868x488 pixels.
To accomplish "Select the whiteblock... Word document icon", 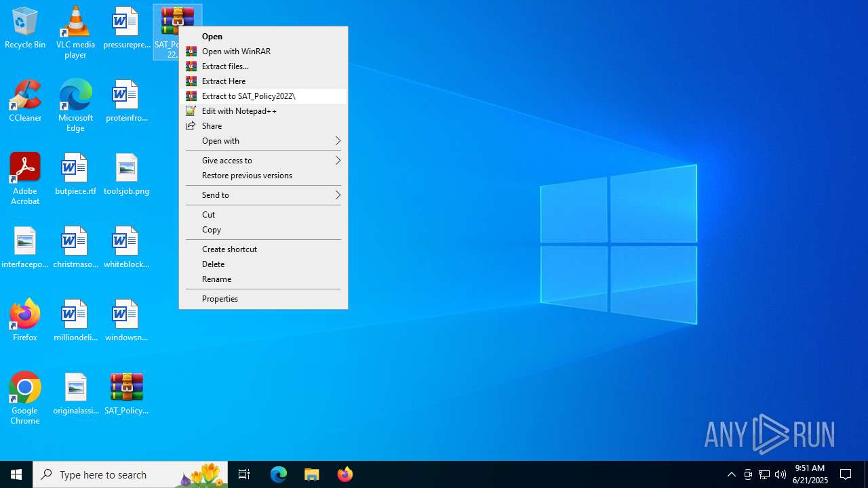I will [x=126, y=248].
